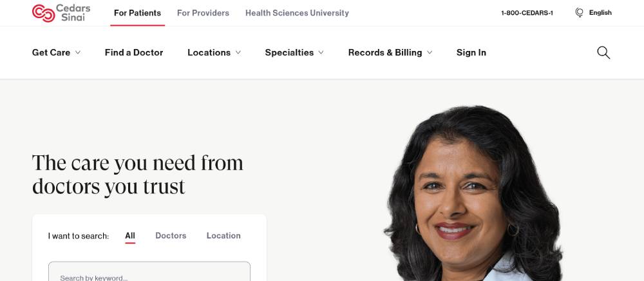Click the Sign In link
This screenshot has height=281, width=644.
[x=471, y=53]
